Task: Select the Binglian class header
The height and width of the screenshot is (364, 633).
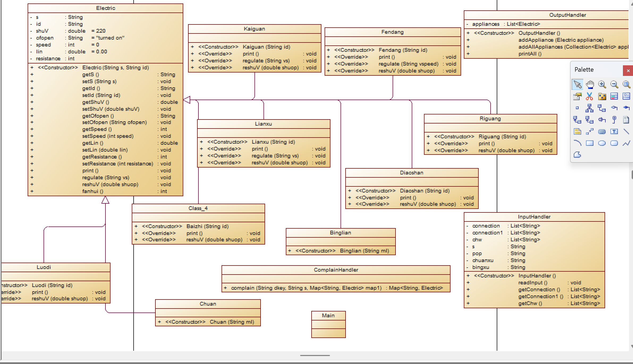Action: [341, 233]
